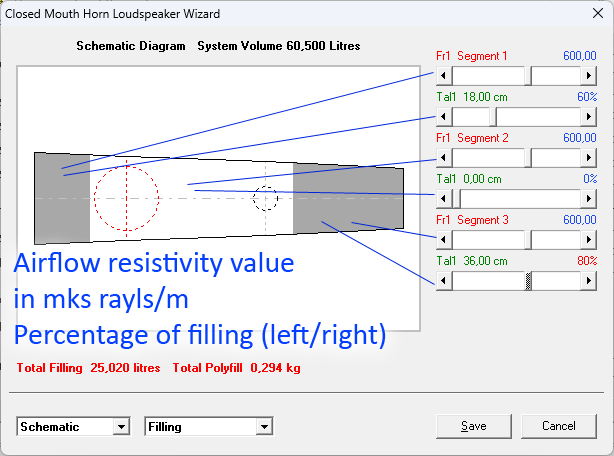Open the Filling mode dropdown
614x456 pixels.
click(x=264, y=427)
